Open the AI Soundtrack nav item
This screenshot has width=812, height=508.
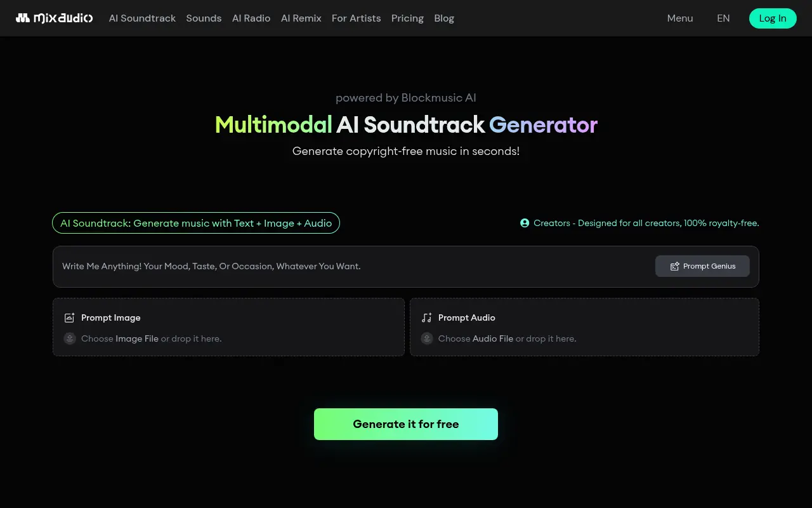point(142,18)
